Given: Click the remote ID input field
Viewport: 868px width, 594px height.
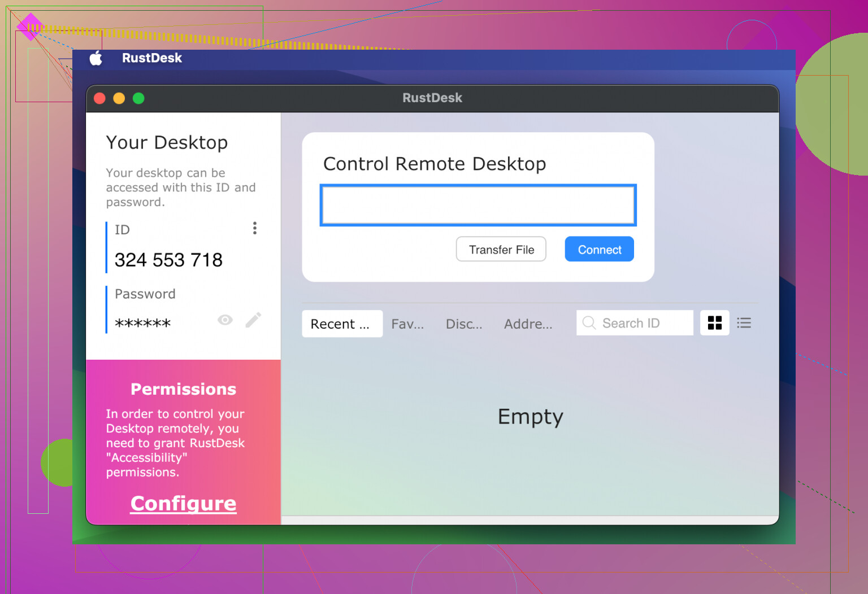Looking at the screenshot, I should tap(478, 205).
